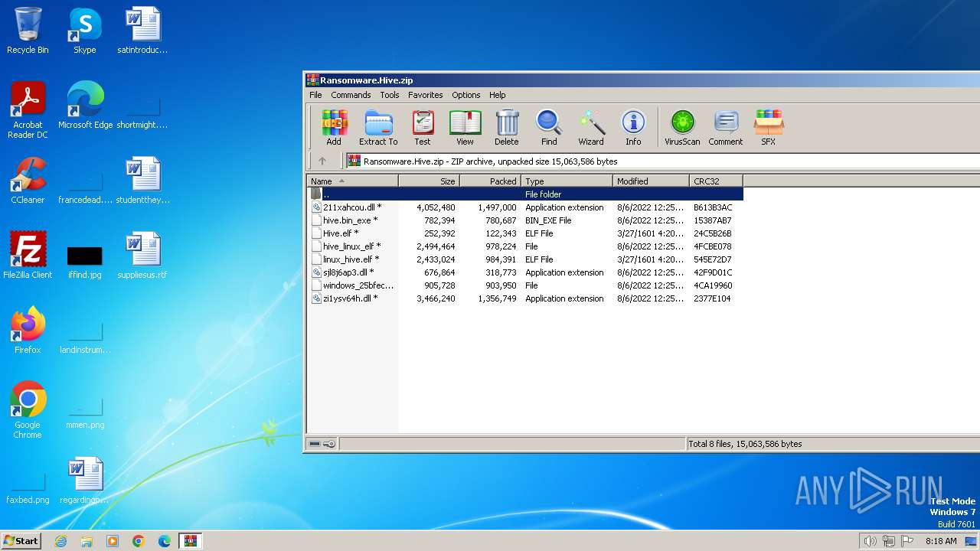Select studentthey... desktop document
Screen dimensions: 980x551
[142, 181]
